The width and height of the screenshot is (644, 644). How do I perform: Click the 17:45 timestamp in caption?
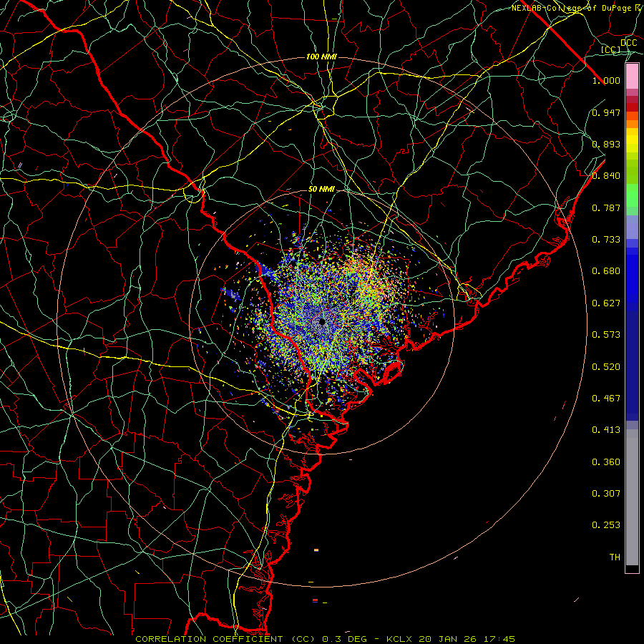point(501,639)
